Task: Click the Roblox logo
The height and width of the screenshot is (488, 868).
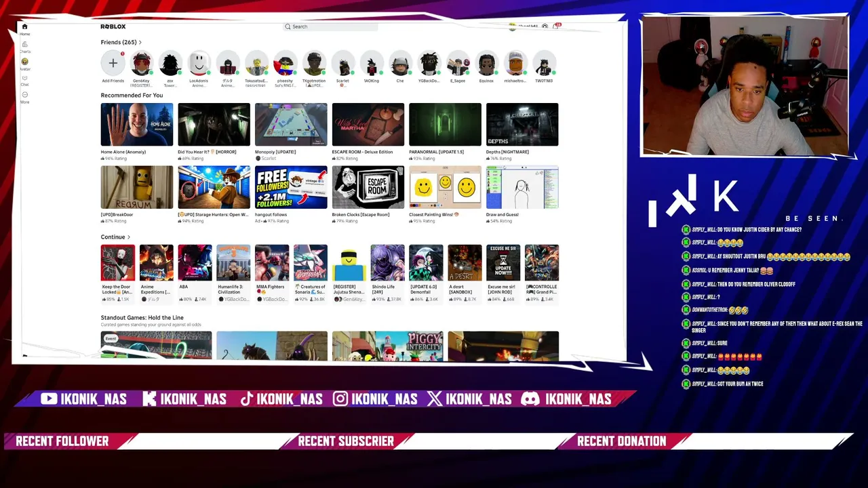Action: 113,26
